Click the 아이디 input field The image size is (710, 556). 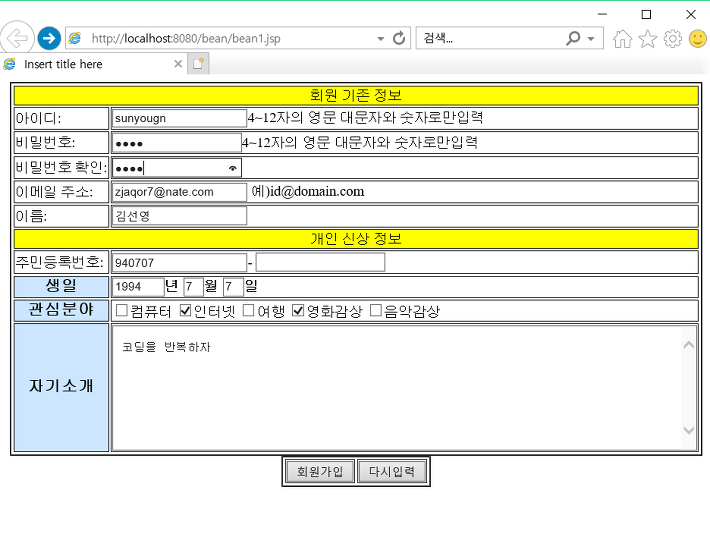click(179, 118)
